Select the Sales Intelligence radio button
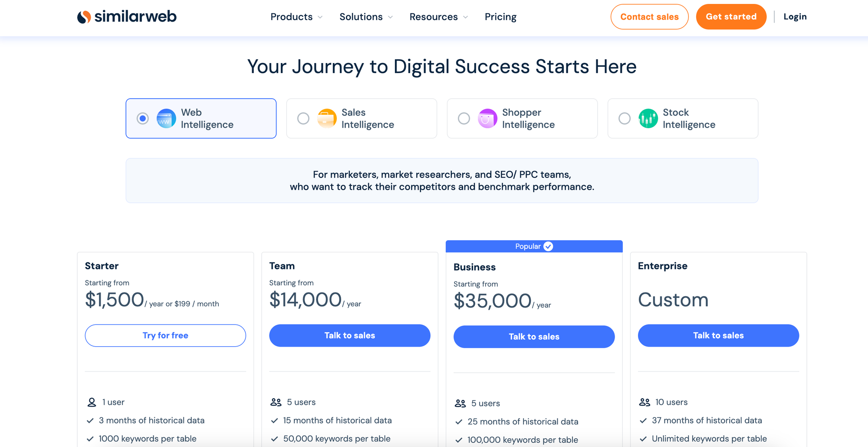868x447 pixels. [x=303, y=119]
